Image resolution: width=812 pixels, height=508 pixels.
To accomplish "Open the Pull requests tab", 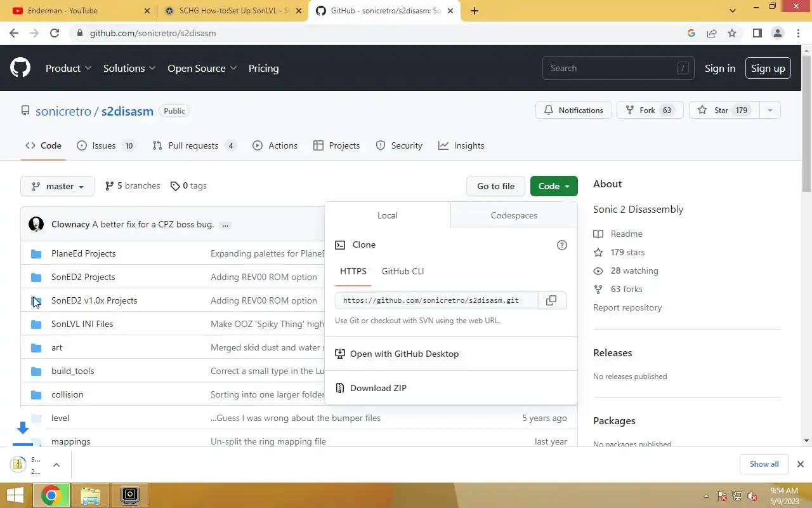I will click(194, 145).
